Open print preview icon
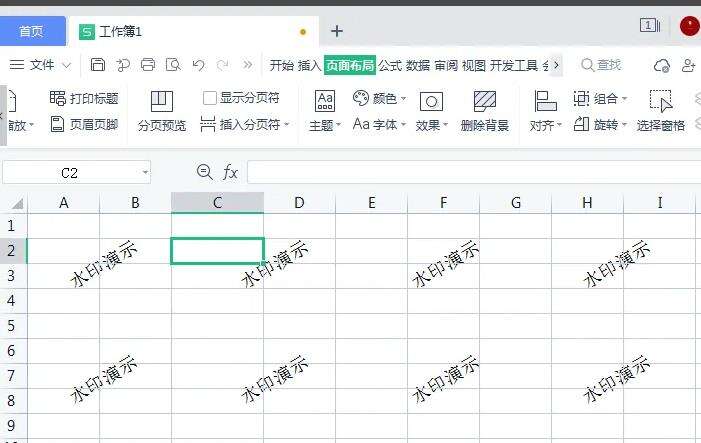This screenshot has height=443, width=701. pos(173,65)
